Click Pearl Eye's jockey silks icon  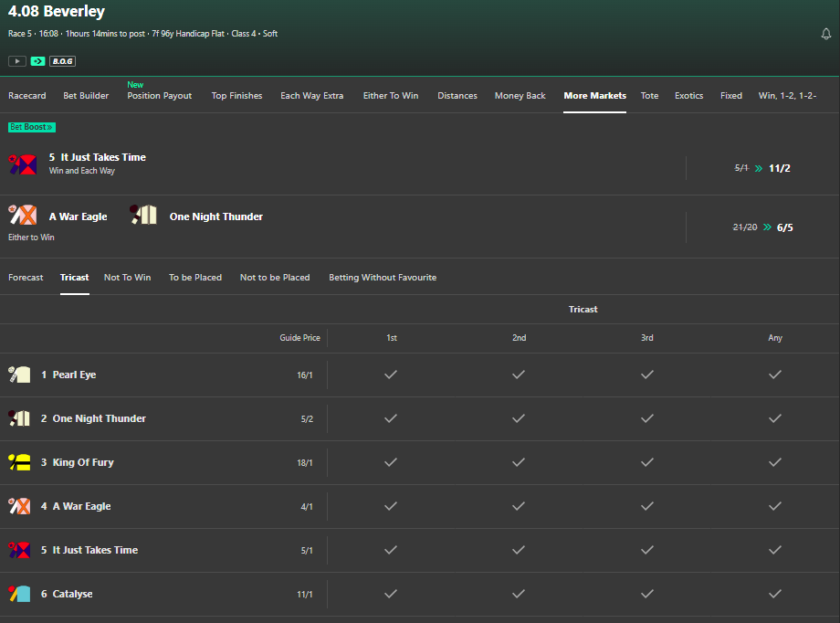click(x=20, y=375)
